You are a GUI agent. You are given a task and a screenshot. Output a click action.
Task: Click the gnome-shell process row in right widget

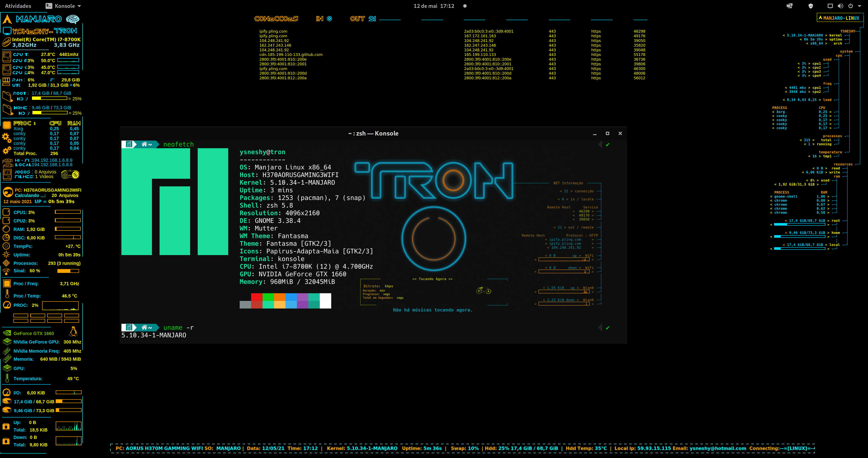pos(800,196)
